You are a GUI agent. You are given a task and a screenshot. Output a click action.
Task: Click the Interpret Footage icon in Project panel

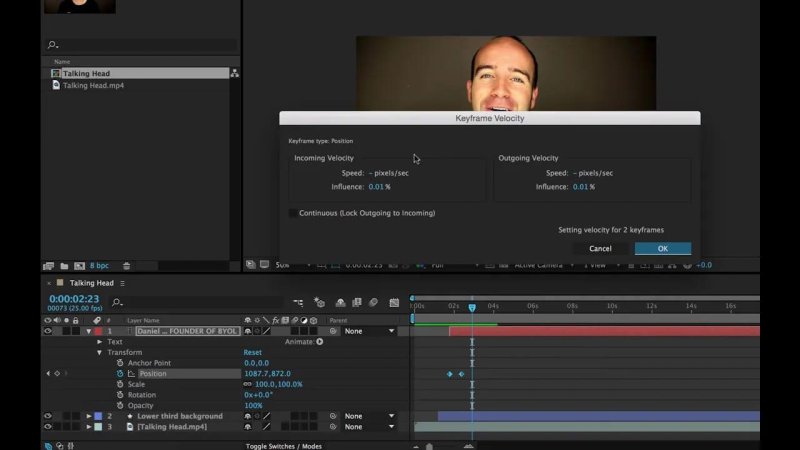[x=48, y=266]
